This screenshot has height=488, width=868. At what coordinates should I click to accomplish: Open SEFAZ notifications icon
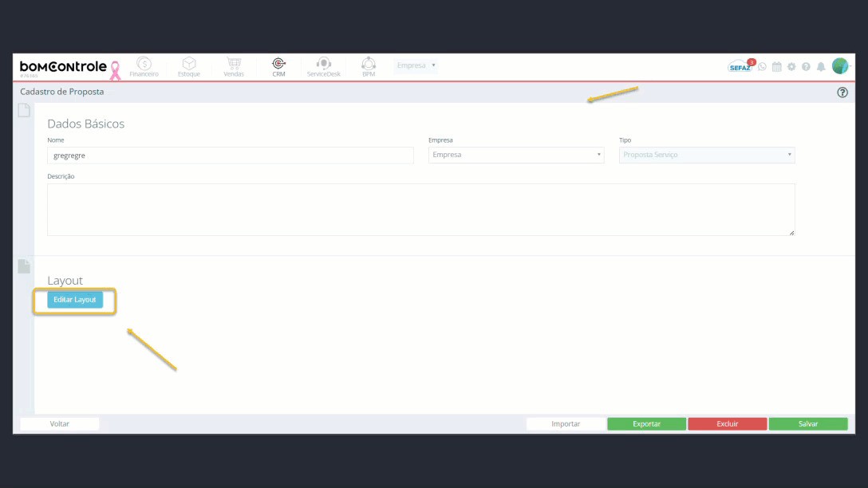pos(740,66)
